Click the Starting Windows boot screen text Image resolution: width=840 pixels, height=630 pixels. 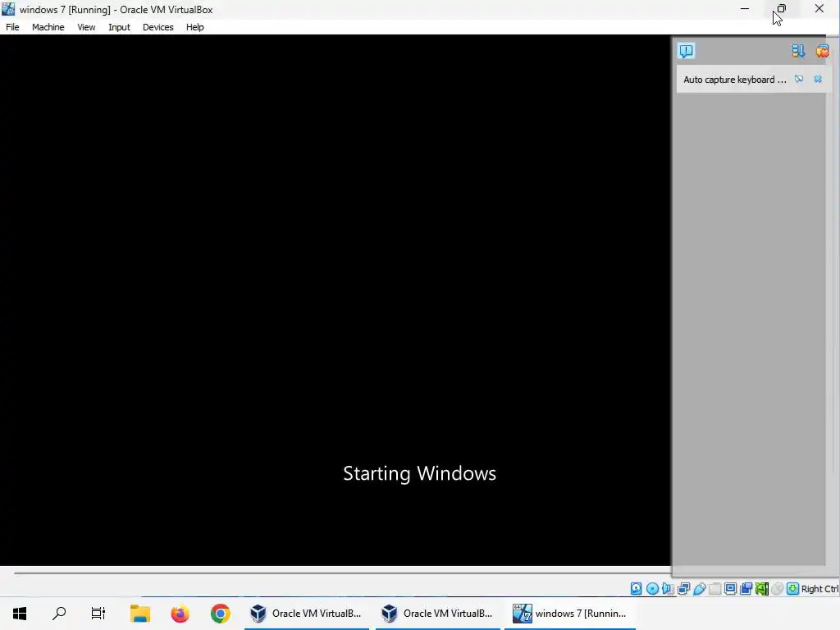click(419, 473)
